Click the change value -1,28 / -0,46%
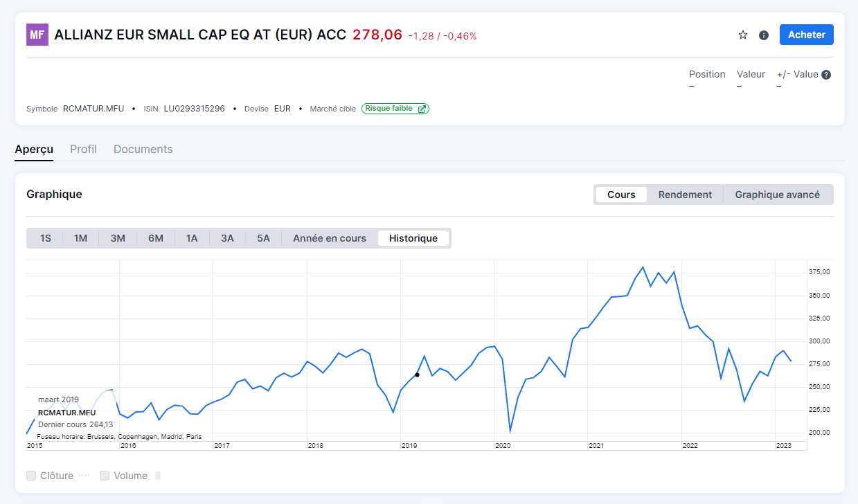The image size is (858, 504). click(443, 36)
